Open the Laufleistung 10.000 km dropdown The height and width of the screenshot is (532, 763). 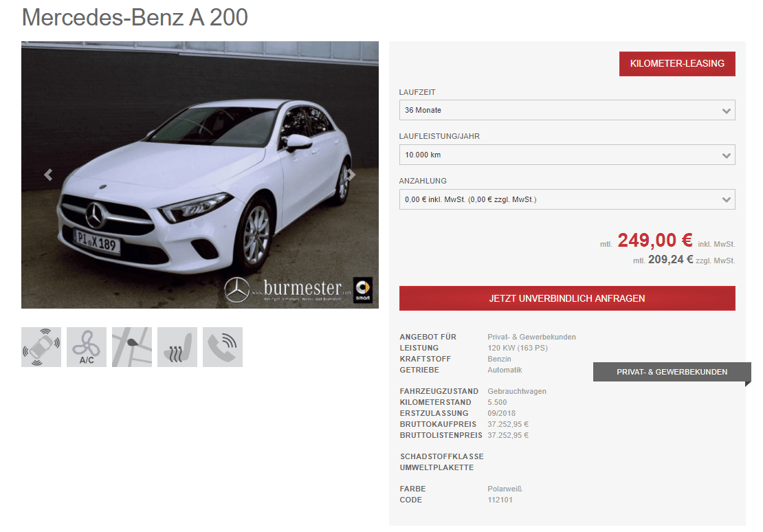pos(567,155)
